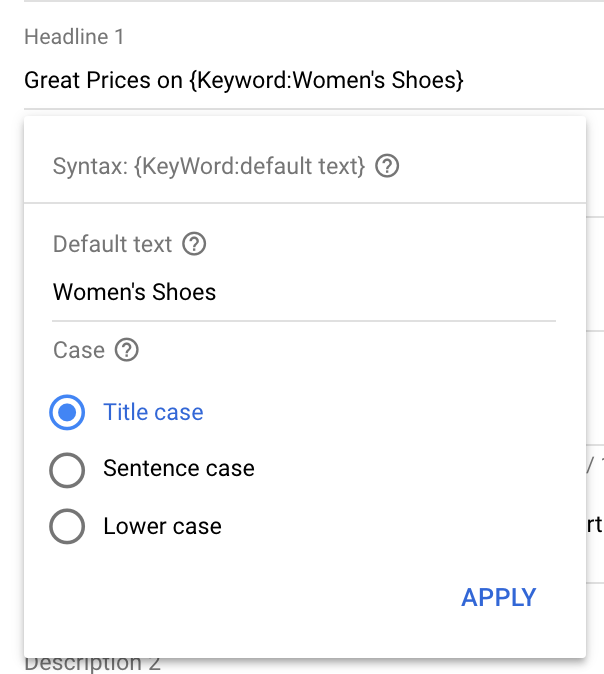The image size is (604, 674).
Task: Click the partially hidden Description 2 label
Action: (x=92, y=664)
